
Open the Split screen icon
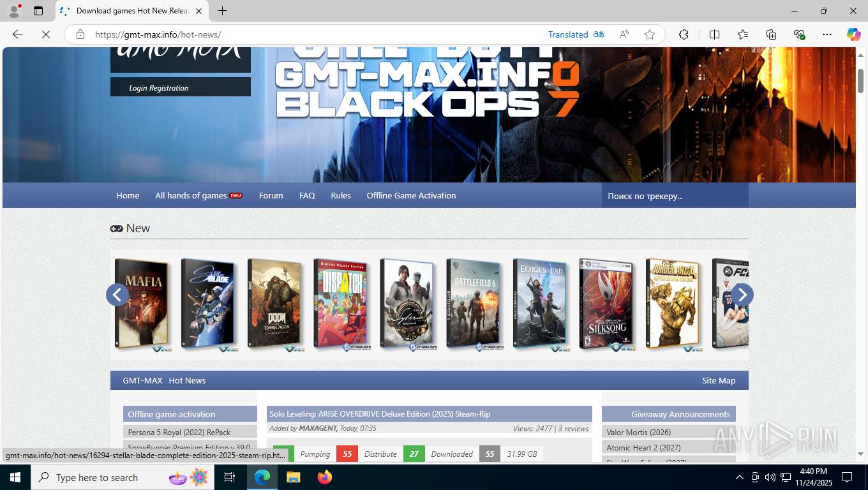714,34
